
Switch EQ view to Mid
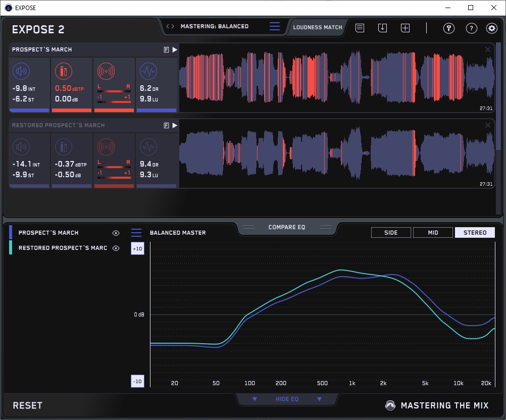coord(433,233)
